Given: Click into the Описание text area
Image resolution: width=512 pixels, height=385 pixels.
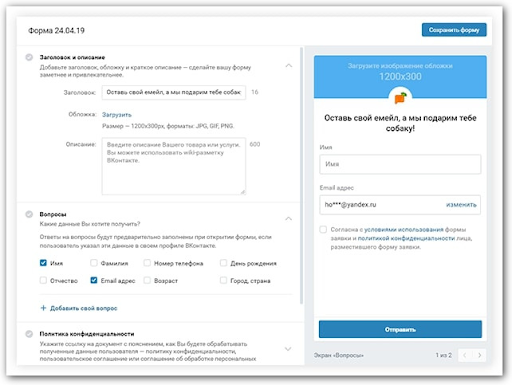Looking at the screenshot, I should click(174, 166).
